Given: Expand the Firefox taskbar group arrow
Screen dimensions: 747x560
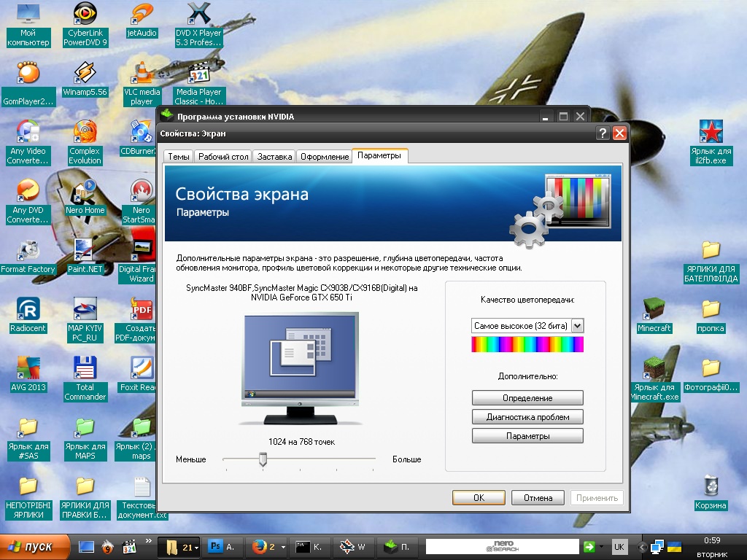Looking at the screenshot, I should [283, 547].
